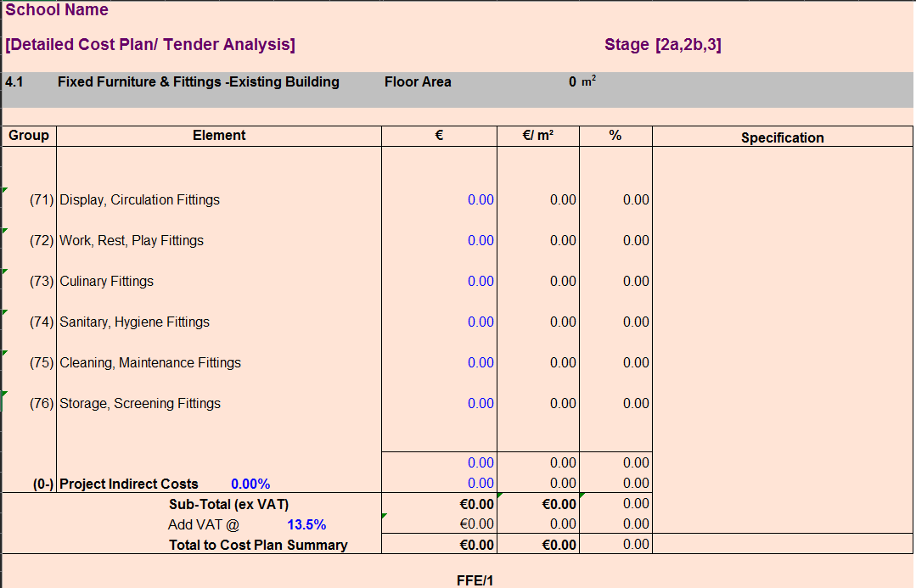916x588 pixels.
Task: Select the blue 0.00% Project Indirect Costs rate
Action: pos(251,483)
